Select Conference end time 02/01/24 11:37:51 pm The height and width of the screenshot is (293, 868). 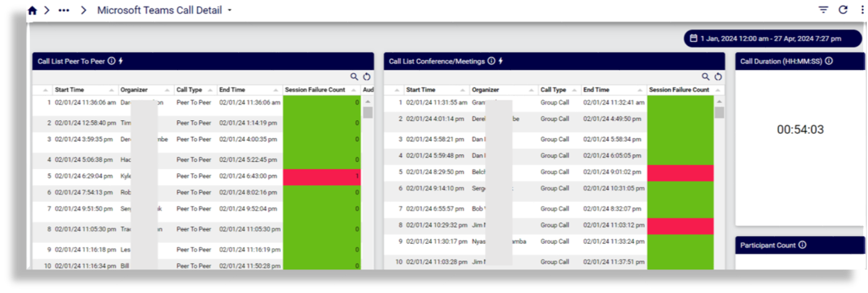click(614, 262)
